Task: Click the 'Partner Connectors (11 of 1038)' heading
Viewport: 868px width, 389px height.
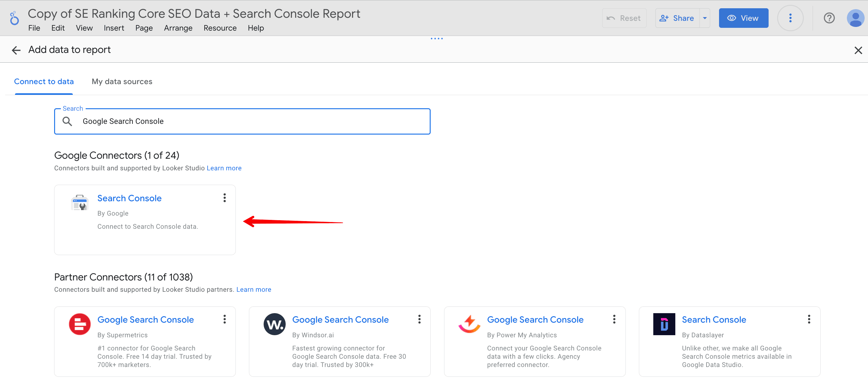Action: click(x=123, y=277)
